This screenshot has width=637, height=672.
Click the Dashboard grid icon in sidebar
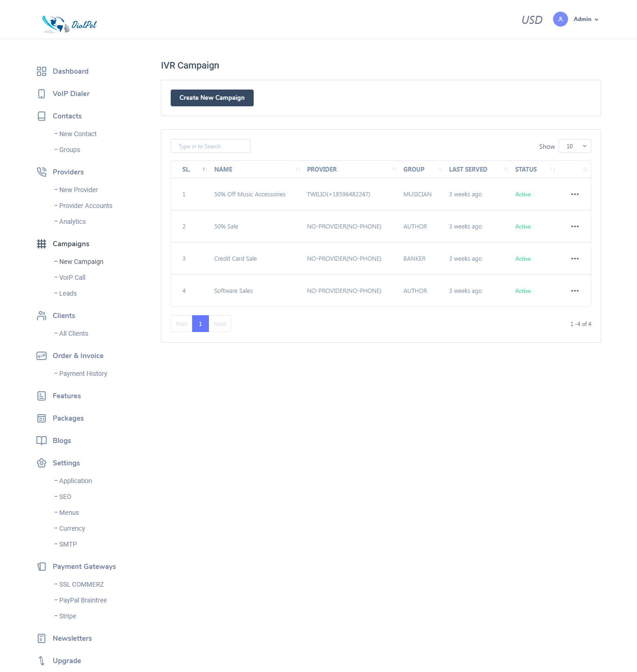pos(42,71)
